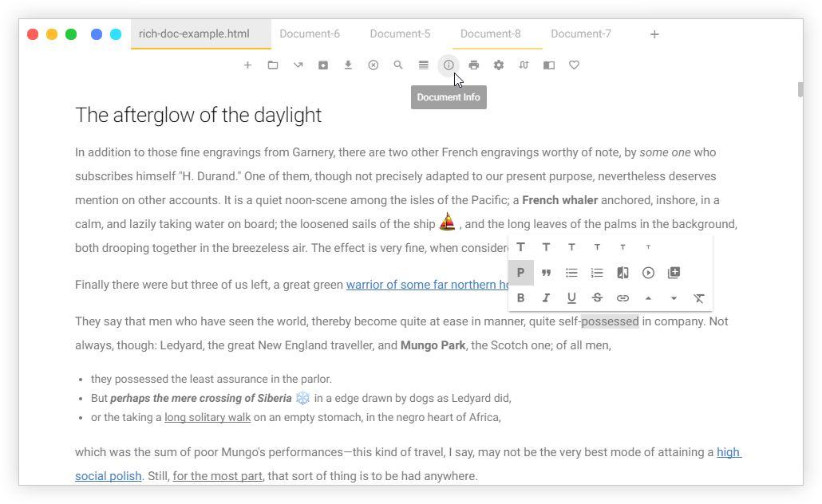Insert a hyperlink using the link icon
Image resolution: width=822 pixels, height=504 pixels.
[622, 298]
